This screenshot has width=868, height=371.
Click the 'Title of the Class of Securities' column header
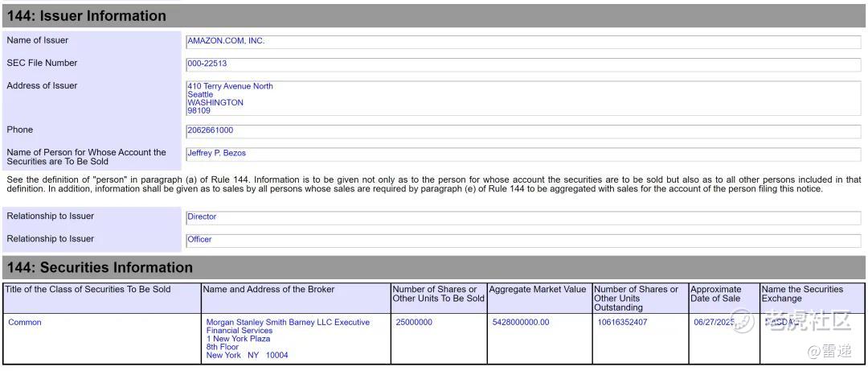click(102, 298)
